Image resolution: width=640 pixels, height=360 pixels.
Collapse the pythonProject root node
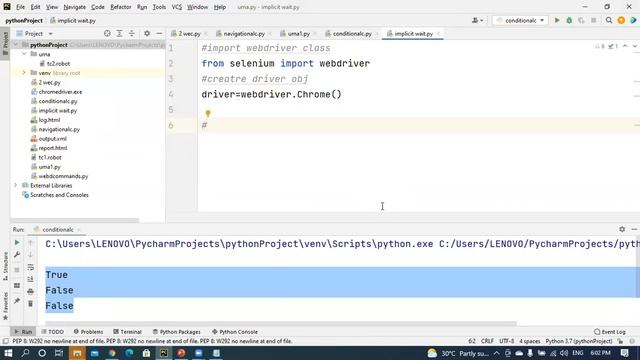pyautogui.click(x=16, y=44)
